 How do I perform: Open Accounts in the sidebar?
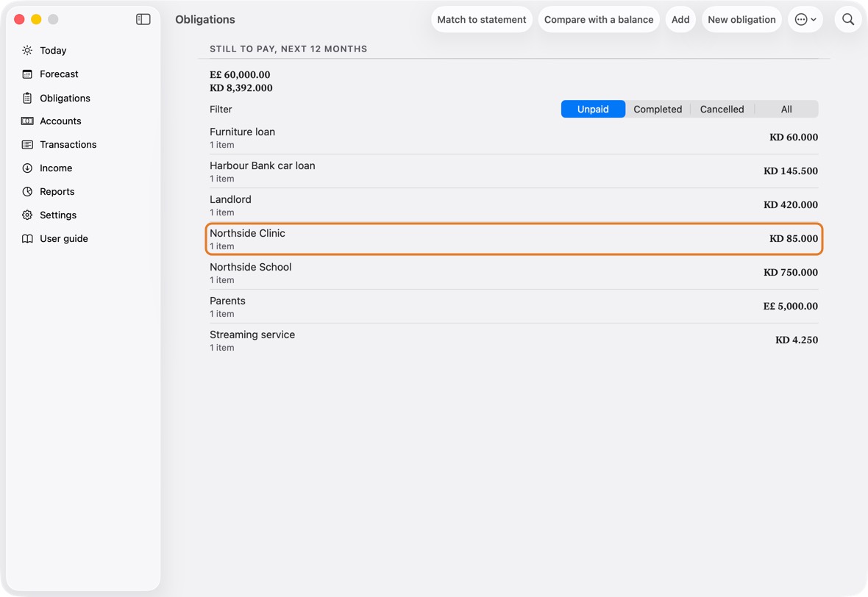(x=60, y=121)
